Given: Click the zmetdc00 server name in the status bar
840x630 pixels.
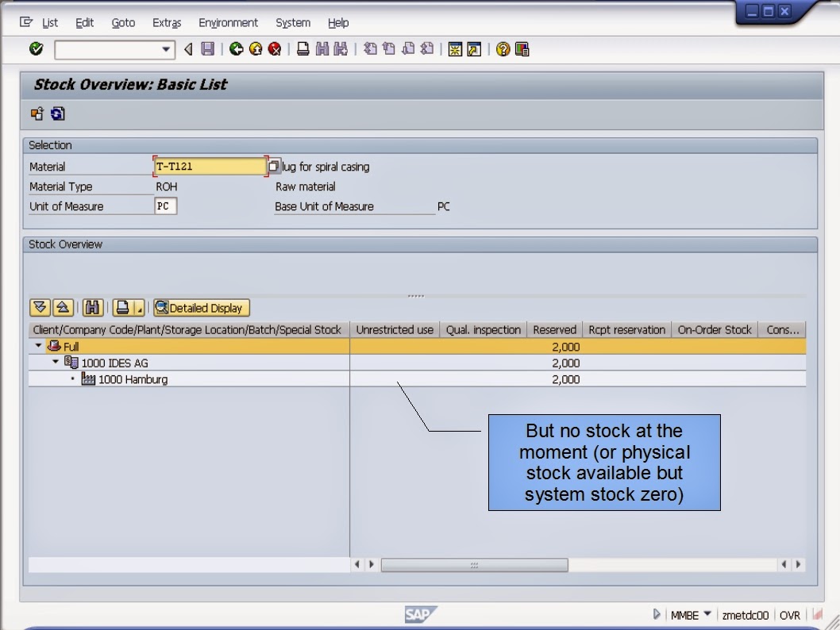Looking at the screenshot, I should pyautogui.click(x=746, y=616).
